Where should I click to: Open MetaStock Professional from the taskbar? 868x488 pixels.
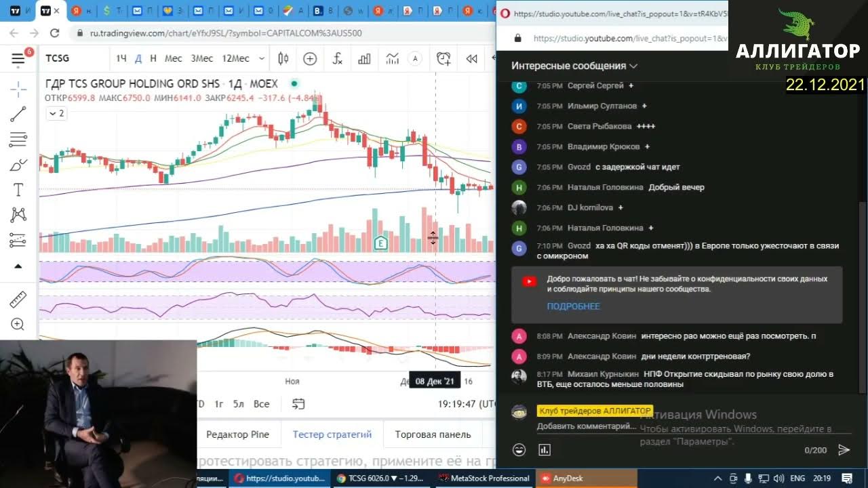484,479
